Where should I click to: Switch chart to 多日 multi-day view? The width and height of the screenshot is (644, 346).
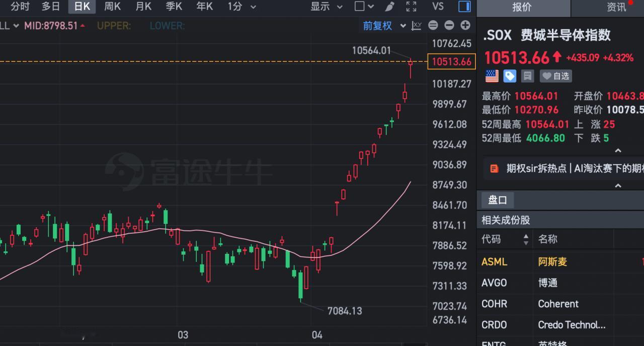pos(51,7)
